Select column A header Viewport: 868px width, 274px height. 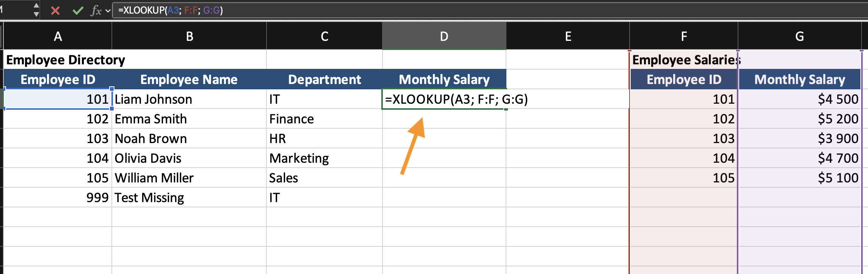coord(58,36)
